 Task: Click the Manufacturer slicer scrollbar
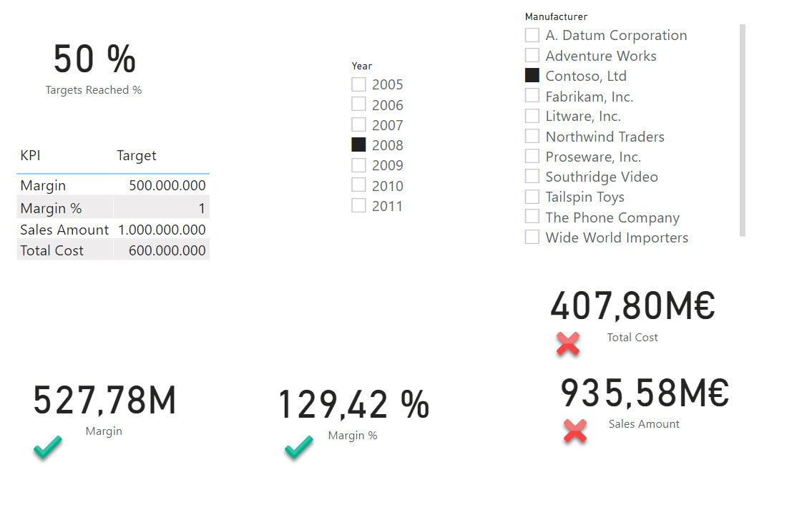(x=742, y=129)
